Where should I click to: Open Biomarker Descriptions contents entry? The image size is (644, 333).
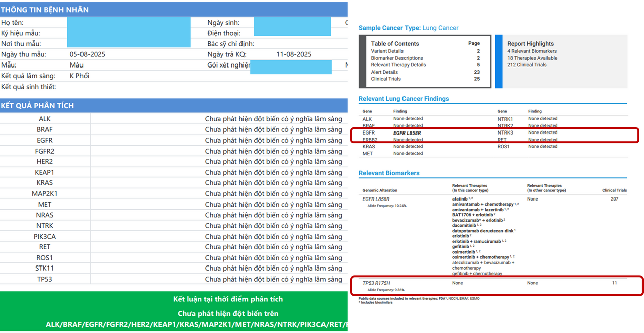pos(397,58)
